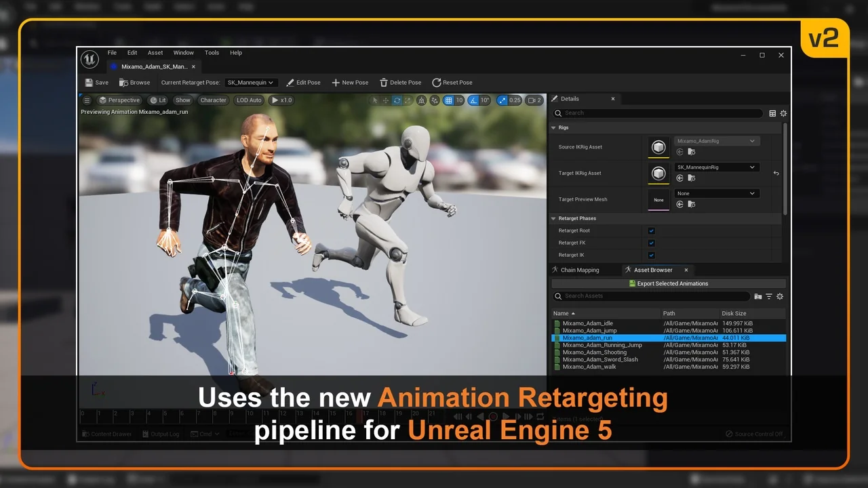Select the rotate transform tool in viewport
Image resolution: width=868 pixels, height=488 pixels.
coord(397,100)
